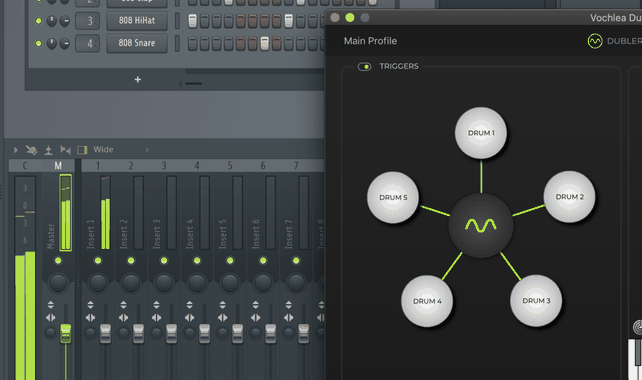Click the Insert 1 volume fader
This screenshot has height=380, width=642.
(x=106, y=333)
